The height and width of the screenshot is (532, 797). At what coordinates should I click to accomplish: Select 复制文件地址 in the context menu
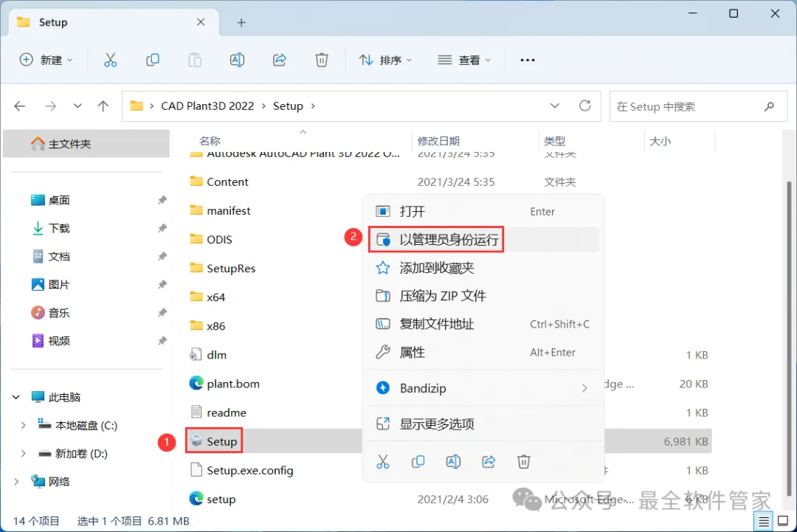pos(483,324)
